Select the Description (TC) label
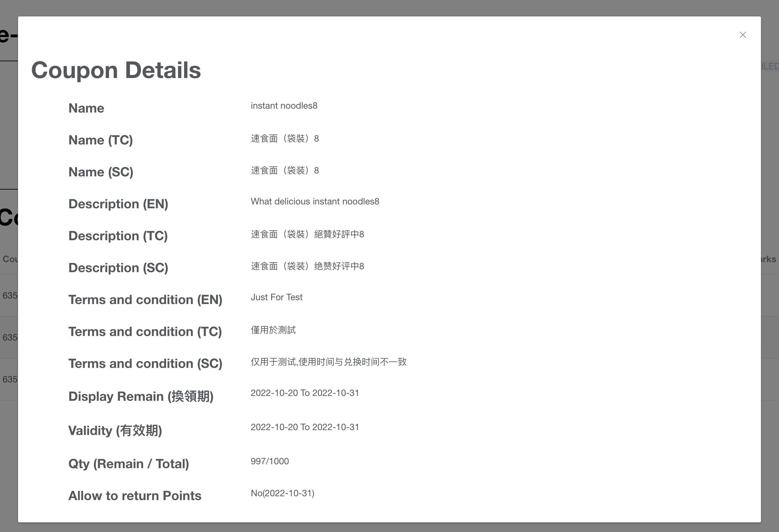The height and width of the screenshot is (532, 779). coord(118,236)
